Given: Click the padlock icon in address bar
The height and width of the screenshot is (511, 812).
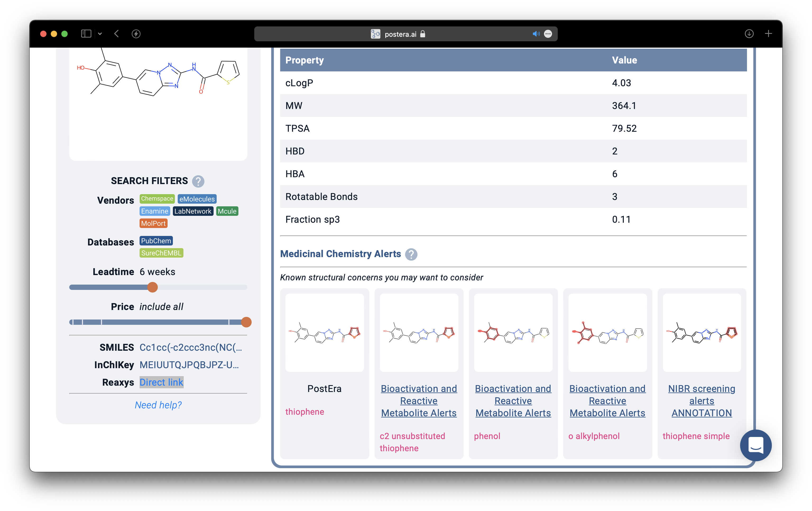Looking at the screenshot, I should (423, 34).
